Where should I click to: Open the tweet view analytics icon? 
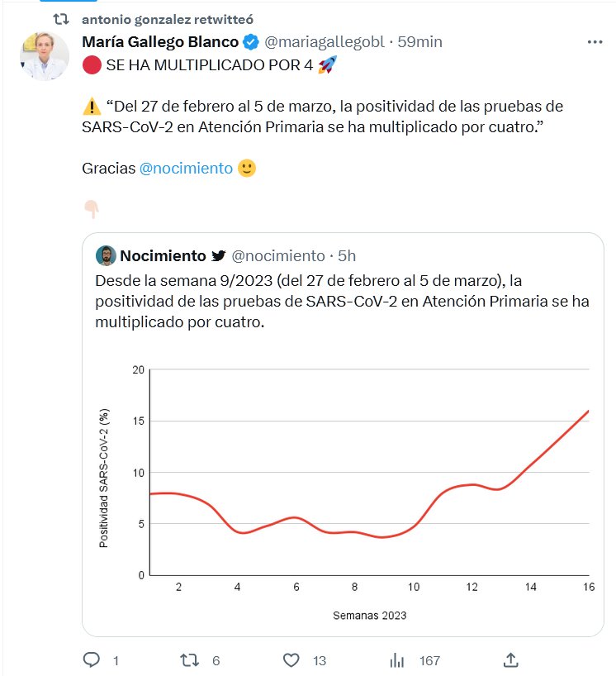coord(397,659)
